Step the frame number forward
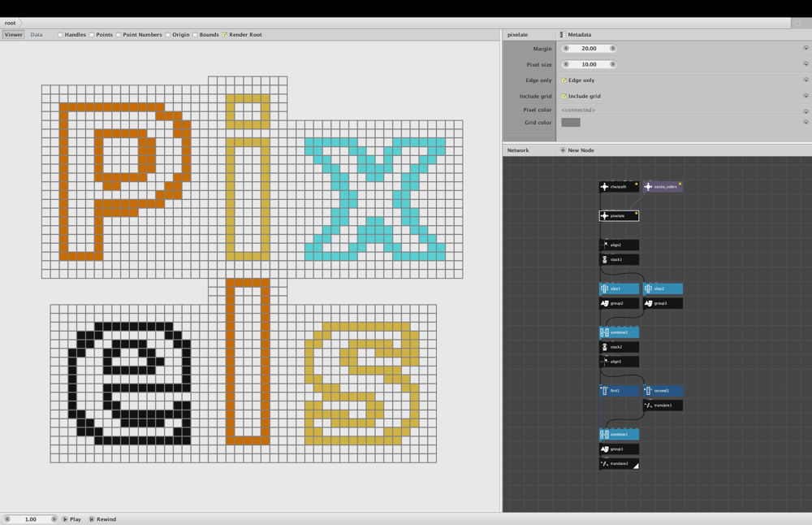Viewport: 812px width, 525px height. click(54, 518)
